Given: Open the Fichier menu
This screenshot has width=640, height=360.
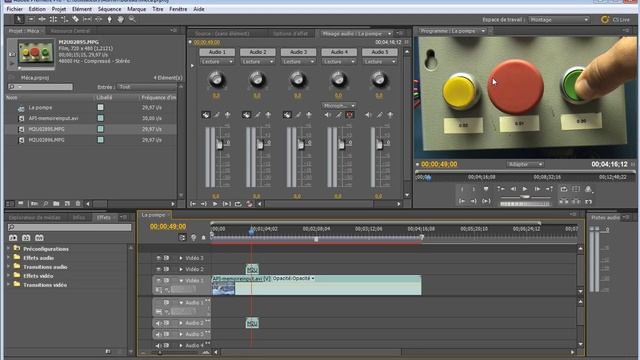Looking at the screenshot, I should [15, 9].
